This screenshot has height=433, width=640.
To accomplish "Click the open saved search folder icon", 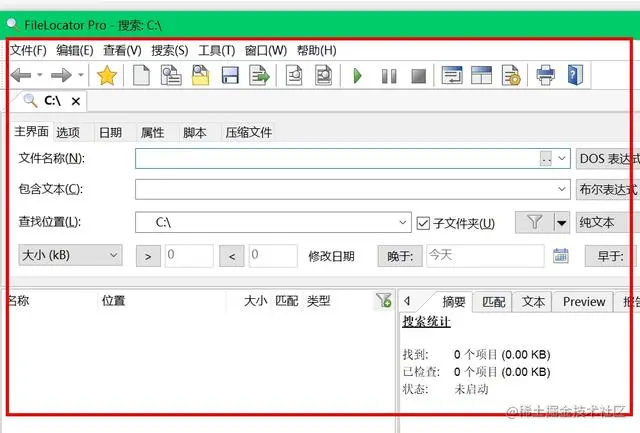I will tap(200, 75).
